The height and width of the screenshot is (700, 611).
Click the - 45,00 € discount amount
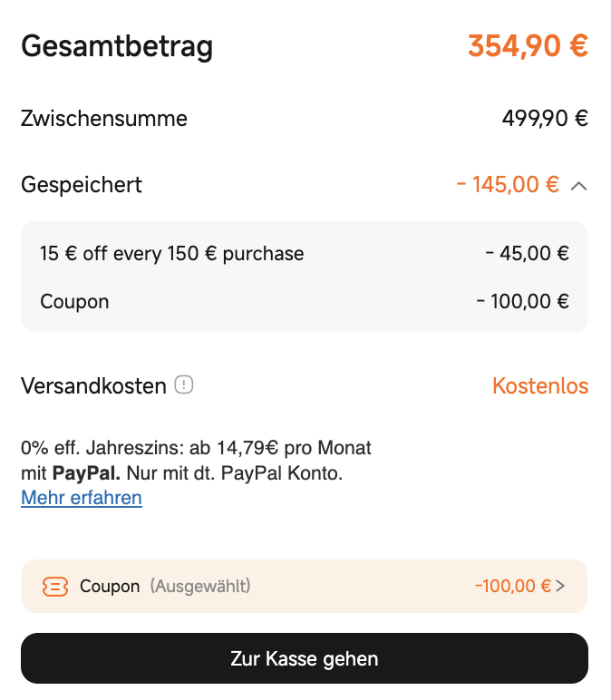527,254
